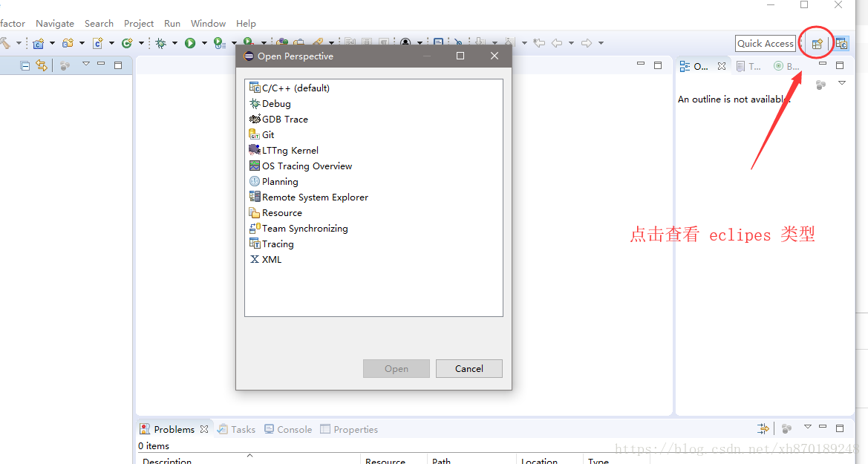Maximize the editor area
Viewport: 868px width, 464px height.
(658, 65)
